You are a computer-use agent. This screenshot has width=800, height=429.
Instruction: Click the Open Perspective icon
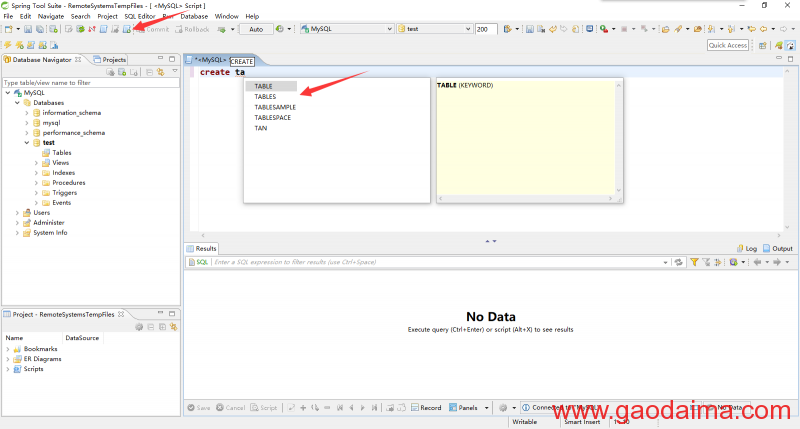coord(763,45)
